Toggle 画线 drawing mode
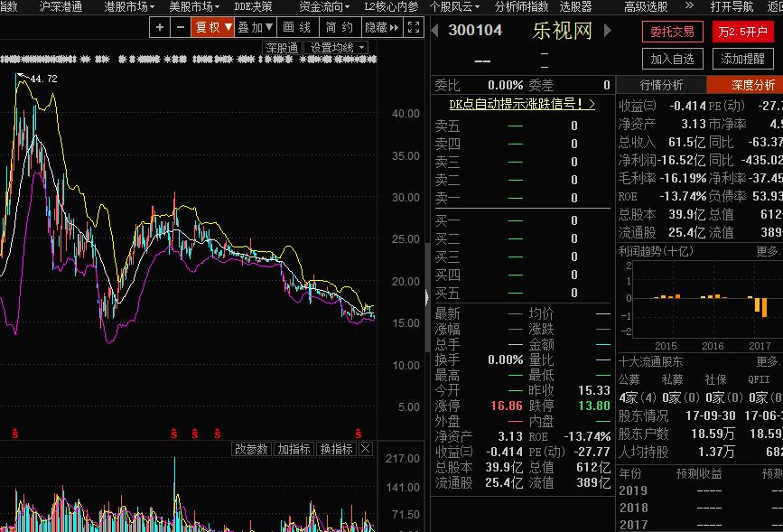783x532 pixels. coord(297,27)
